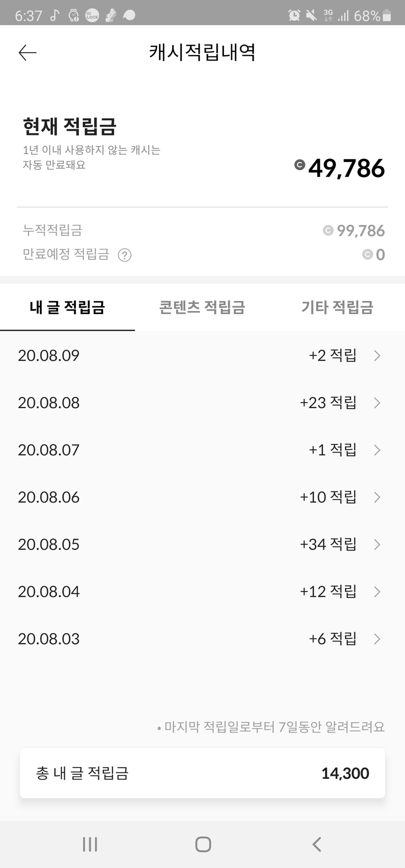This screenshot has height=868, width=405.
Task: Open the 20.08.06 +10 적립 row
Action: click(x=202, y=497)
